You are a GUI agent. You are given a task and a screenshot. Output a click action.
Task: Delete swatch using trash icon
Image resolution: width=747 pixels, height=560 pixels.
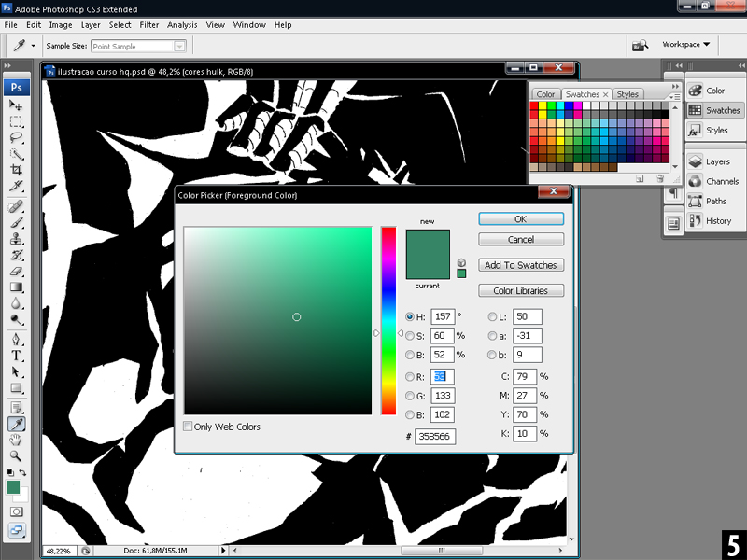(x=659, y=177)
